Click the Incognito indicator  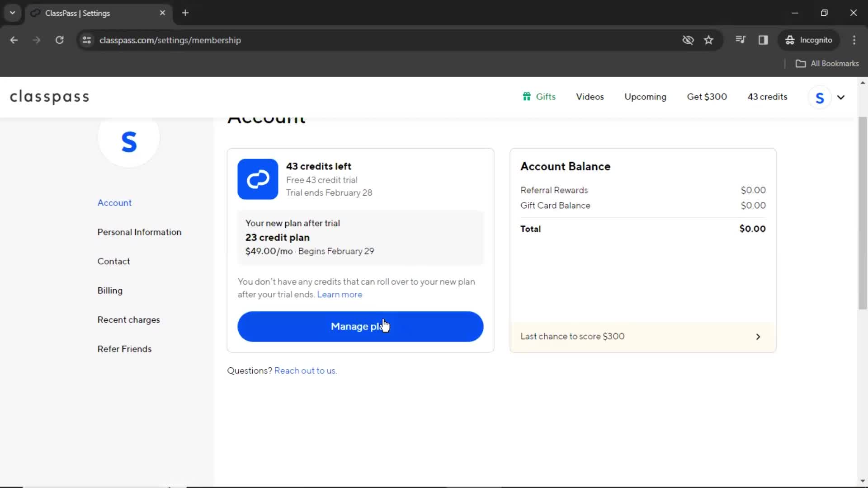pos(808,40)
